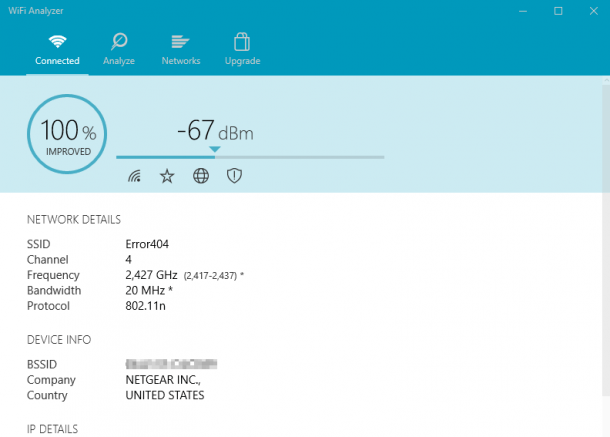Switch to the Analyze tab
This screenshot has height=437, width=610.
pyautogui.click(x=119, y=49)
